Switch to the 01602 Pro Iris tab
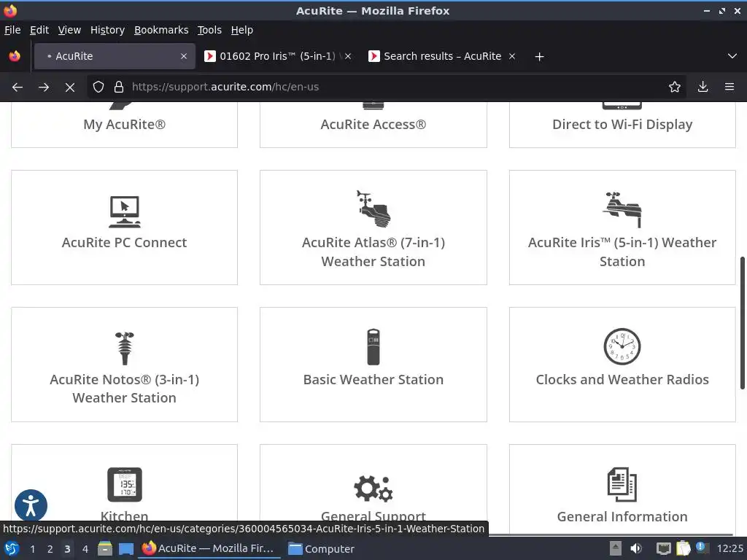The image size is (747, 560). (x=277, y=56)
